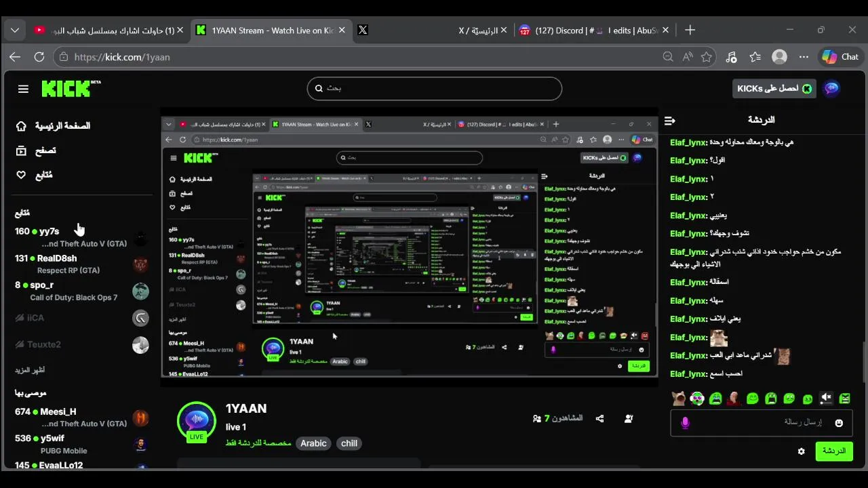Image resolution: width=868 pixels, height=488 pixels.
Task: Click the green LIVE badge
Action: point(197,436)
